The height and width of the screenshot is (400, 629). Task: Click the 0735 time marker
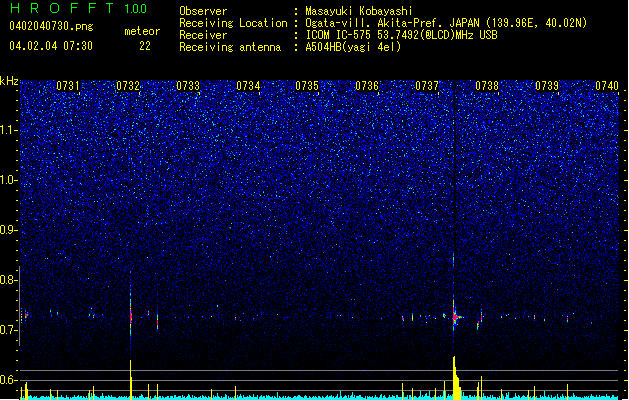(x=307, y=86)
